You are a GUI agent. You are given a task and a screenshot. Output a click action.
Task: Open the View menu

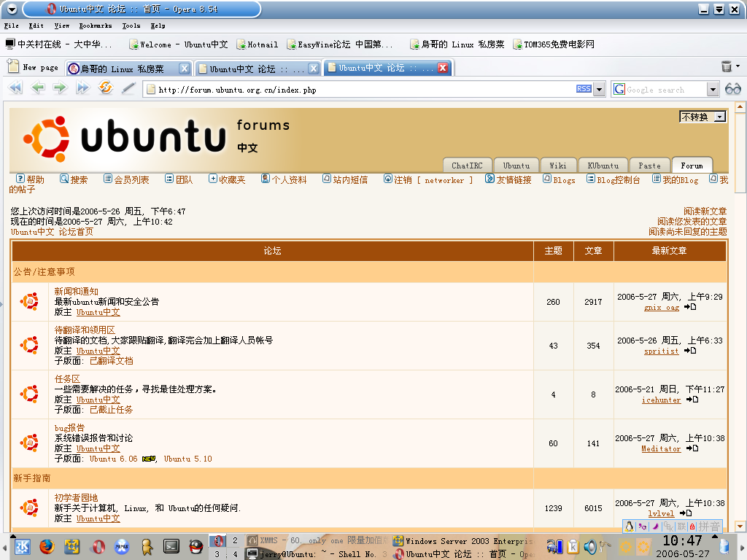pyautogui.click(x=61, y=26)
